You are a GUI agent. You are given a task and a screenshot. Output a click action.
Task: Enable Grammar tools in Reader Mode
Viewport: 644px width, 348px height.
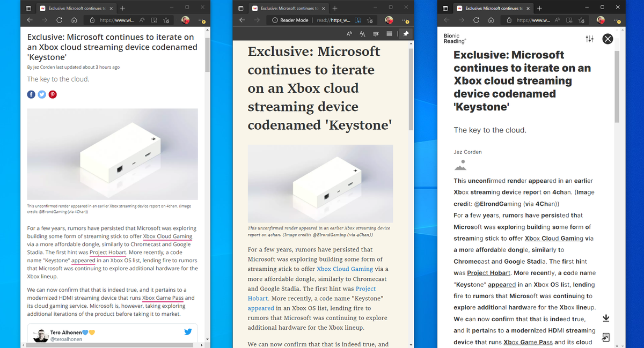tap(376, 33)
